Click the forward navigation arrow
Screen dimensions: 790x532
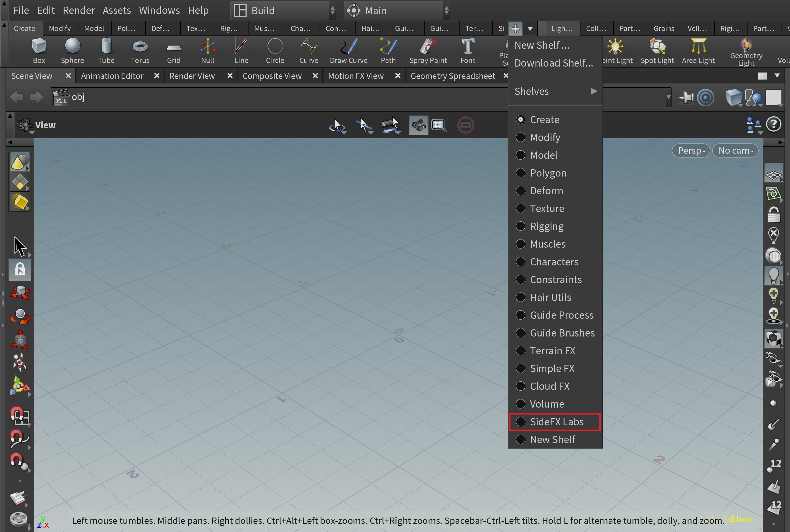coord(37,97)
